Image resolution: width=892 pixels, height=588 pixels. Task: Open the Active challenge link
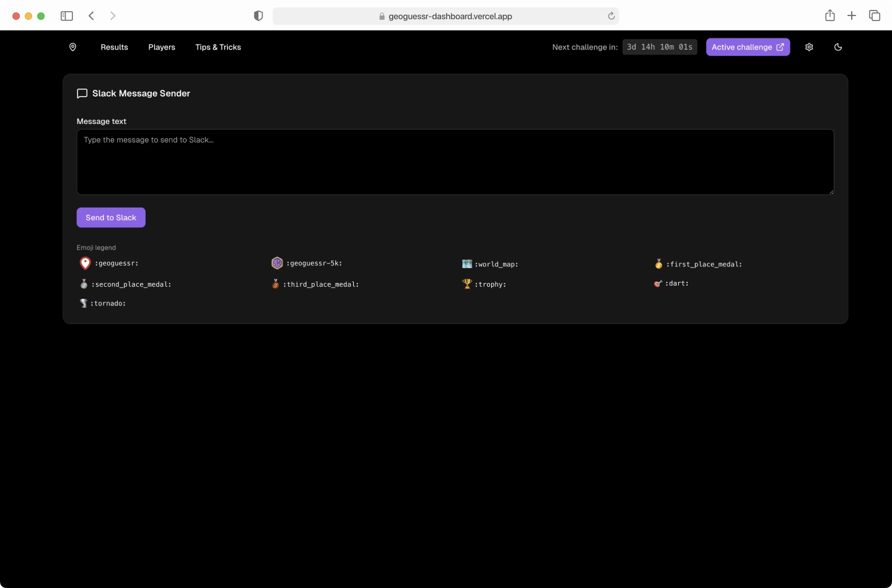click(748, 47)
